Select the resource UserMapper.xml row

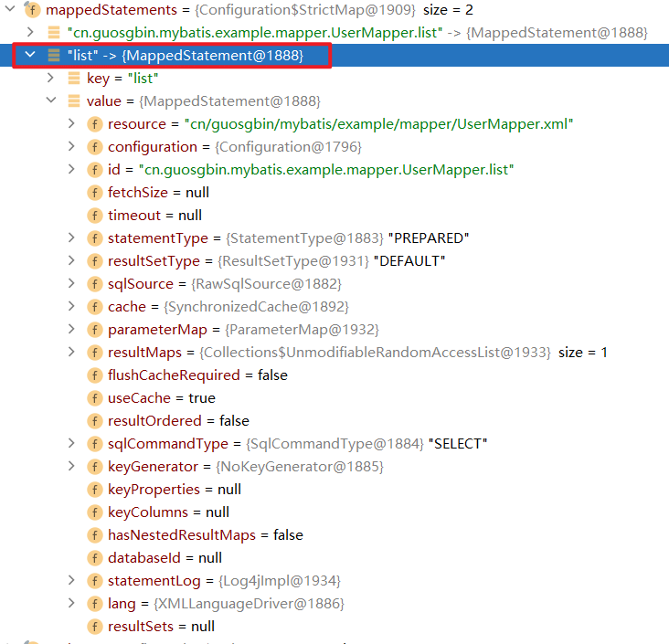click(340, 124)
